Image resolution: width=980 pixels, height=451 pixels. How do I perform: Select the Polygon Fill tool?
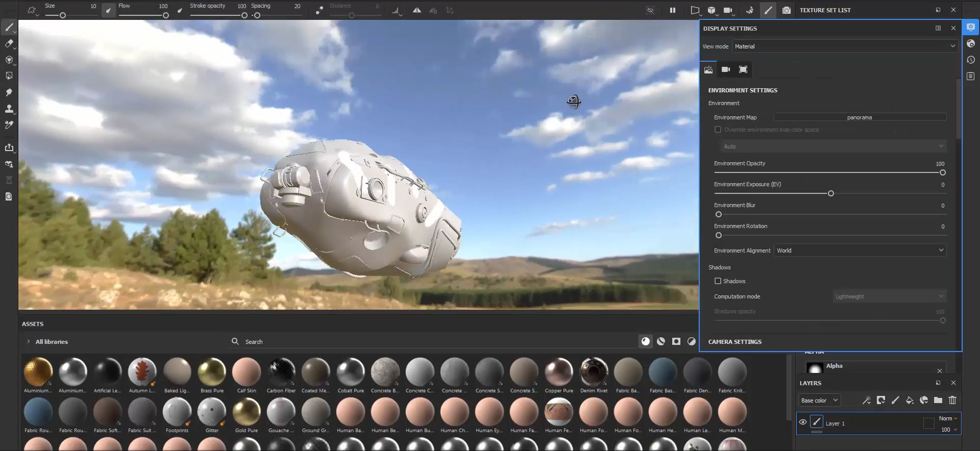9,76
